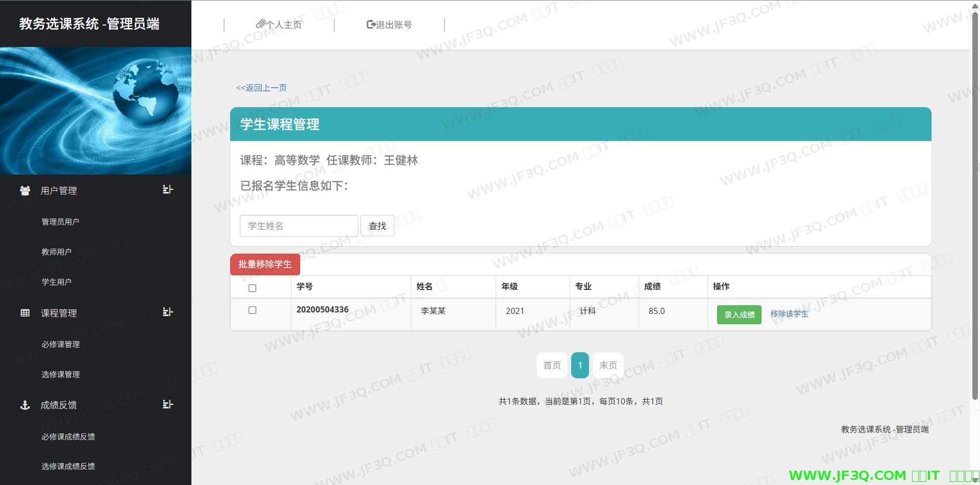Click the table grid icon beside 课程管理
The image size is (980, 485).
click(25, 313)
